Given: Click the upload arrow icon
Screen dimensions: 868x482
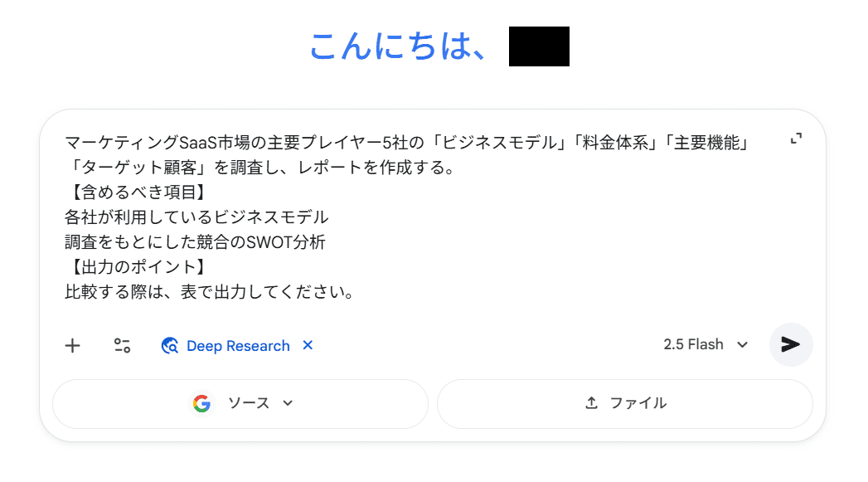Looking at the screenshot, I should 591,404.
